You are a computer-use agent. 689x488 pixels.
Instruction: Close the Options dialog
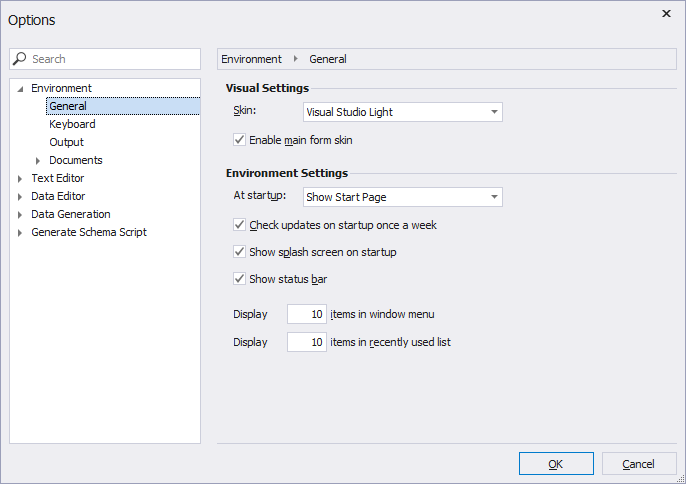point(667,14)
